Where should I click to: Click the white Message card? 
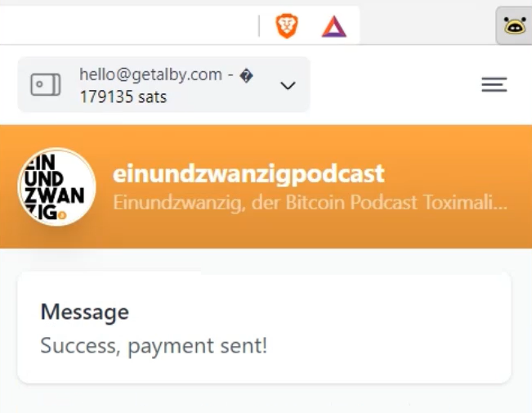264,327
